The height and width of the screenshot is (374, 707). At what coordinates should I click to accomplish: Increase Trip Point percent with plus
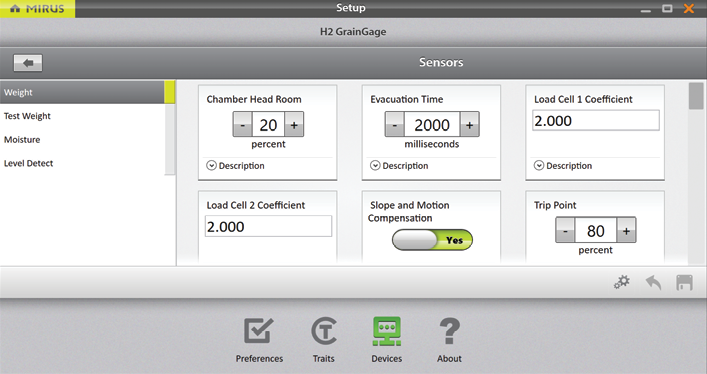point(626,231)
